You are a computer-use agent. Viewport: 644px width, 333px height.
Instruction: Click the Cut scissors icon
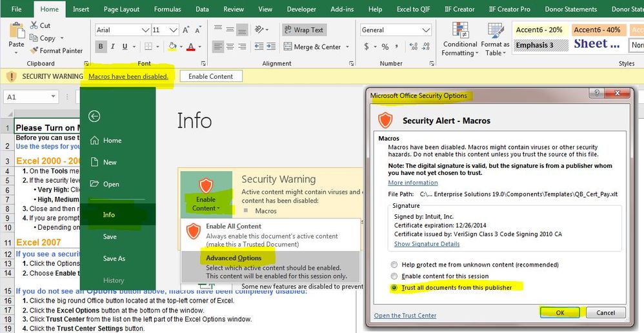click(34, 25)
